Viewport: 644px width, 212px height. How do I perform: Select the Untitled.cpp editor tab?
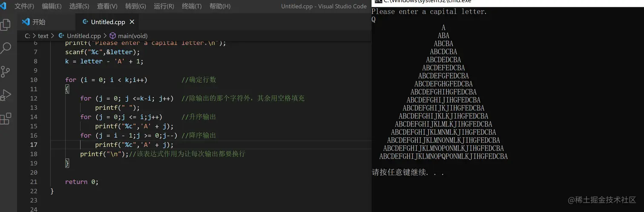click(x=107, y=22)
